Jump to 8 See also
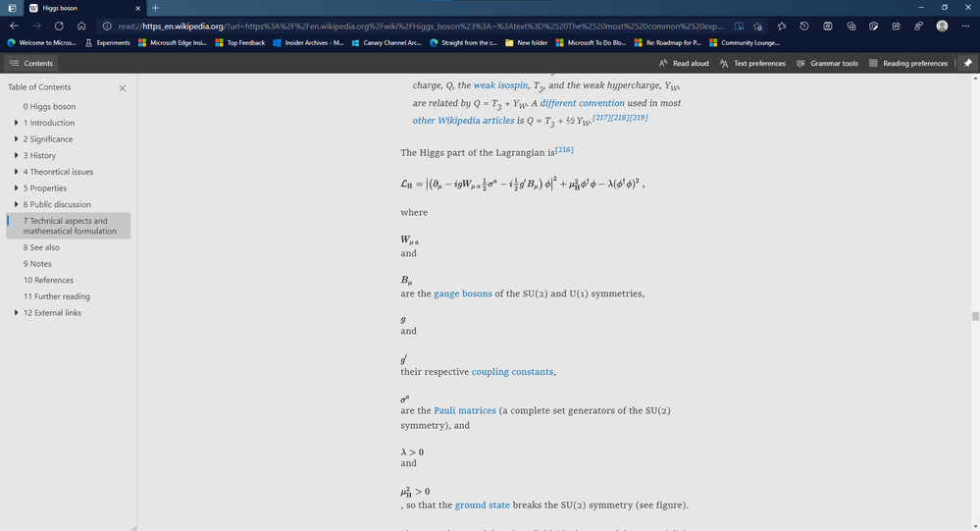The width and height of the screenshot is (980, 531). click(x=41, y=247)
